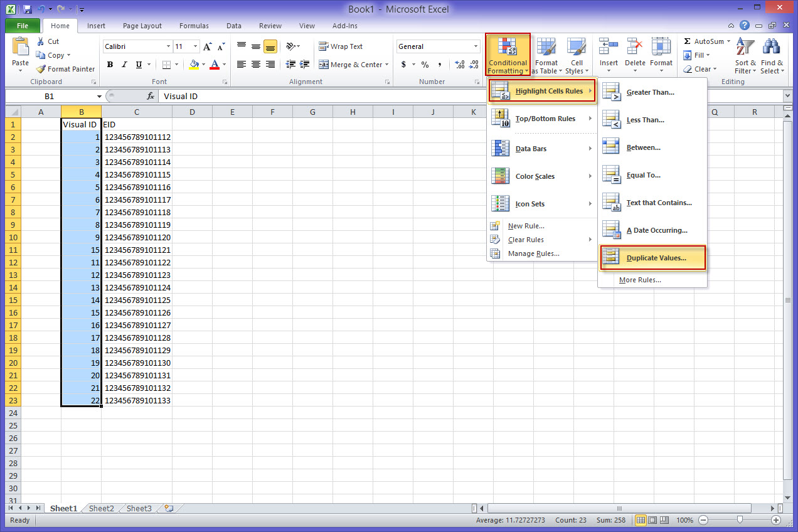The width and height of the screenshot is (798, 532).
Task: Open Cell Styles gallery
Action: (577, 55)
